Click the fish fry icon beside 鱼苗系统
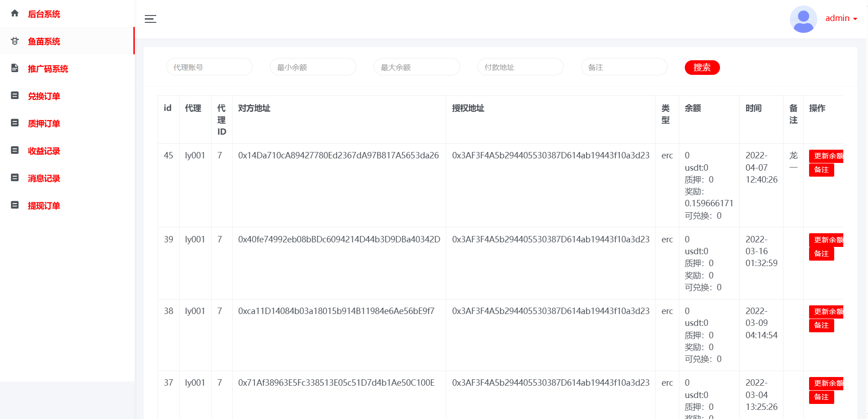Screen dimensions: 868x419 pos(15,41)
